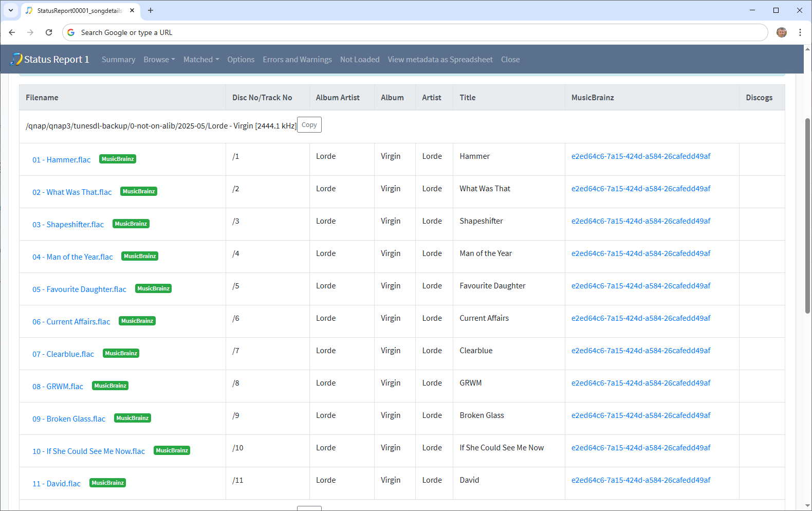
Task: Open the 05 - Favourite Daughter.flac link
Action: (x=79, y=289)
